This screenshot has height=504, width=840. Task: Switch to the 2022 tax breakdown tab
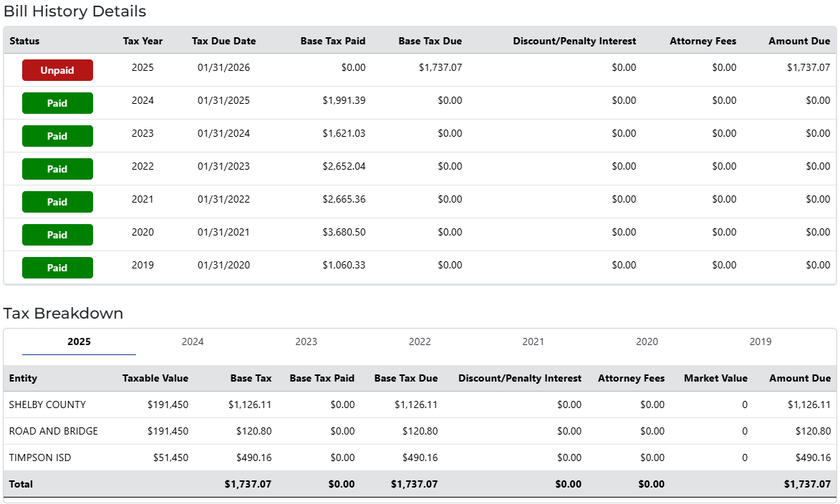[x=420, y=341]
